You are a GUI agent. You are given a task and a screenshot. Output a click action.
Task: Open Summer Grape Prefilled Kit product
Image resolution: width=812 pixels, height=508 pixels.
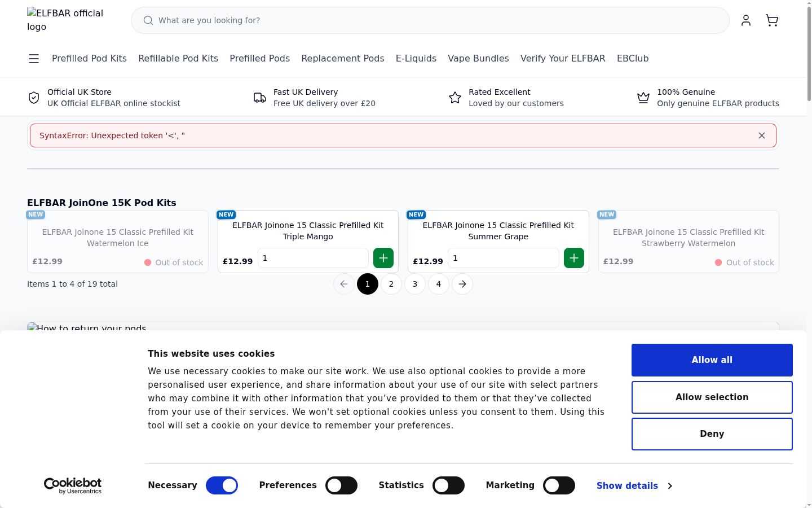(498, 231)
